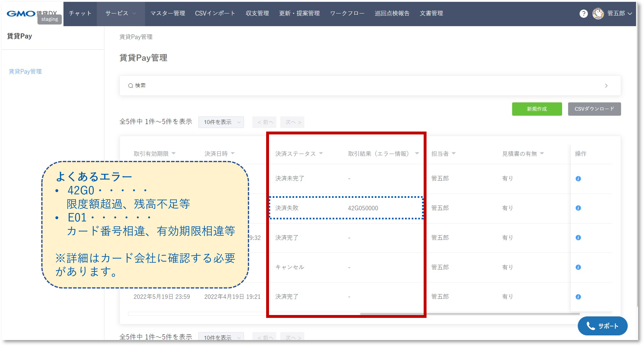Click the blue サポート phone button
644x346 pixels.
(603, 326)
